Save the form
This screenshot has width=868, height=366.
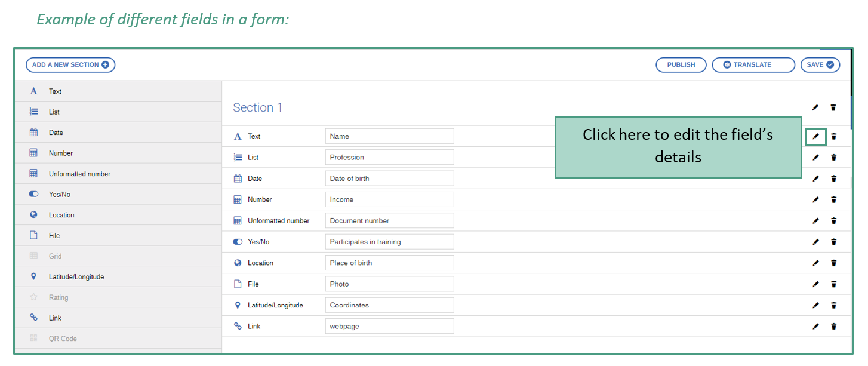tap(820, 65)
